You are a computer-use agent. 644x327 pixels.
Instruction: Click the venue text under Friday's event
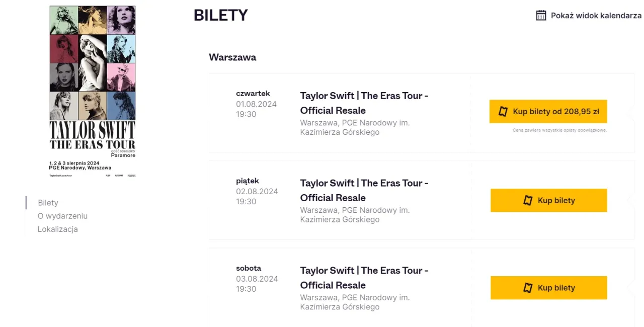tap(355, 215)
